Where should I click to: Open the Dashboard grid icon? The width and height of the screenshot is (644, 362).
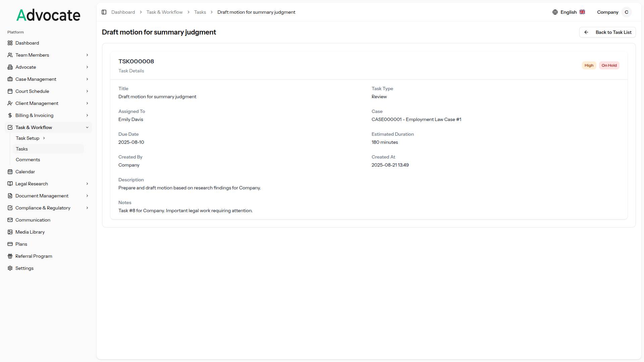[x=10, y=43]
